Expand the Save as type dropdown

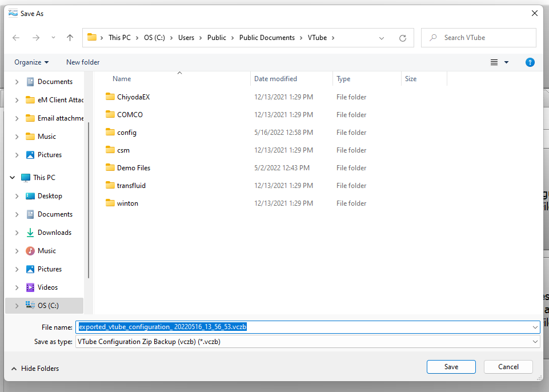[535, 342]
